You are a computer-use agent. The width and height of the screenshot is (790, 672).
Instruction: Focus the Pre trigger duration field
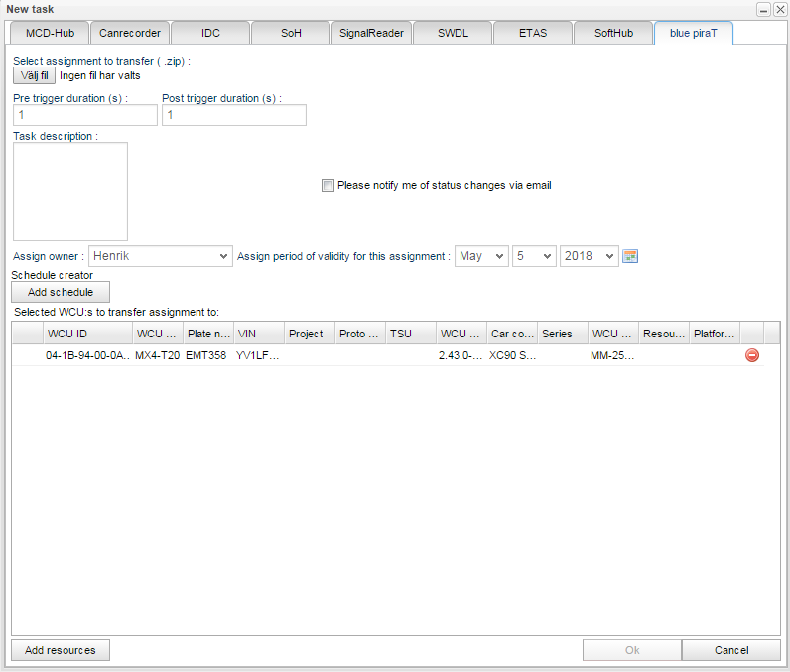pyautogui.click(x=85, y=115)
